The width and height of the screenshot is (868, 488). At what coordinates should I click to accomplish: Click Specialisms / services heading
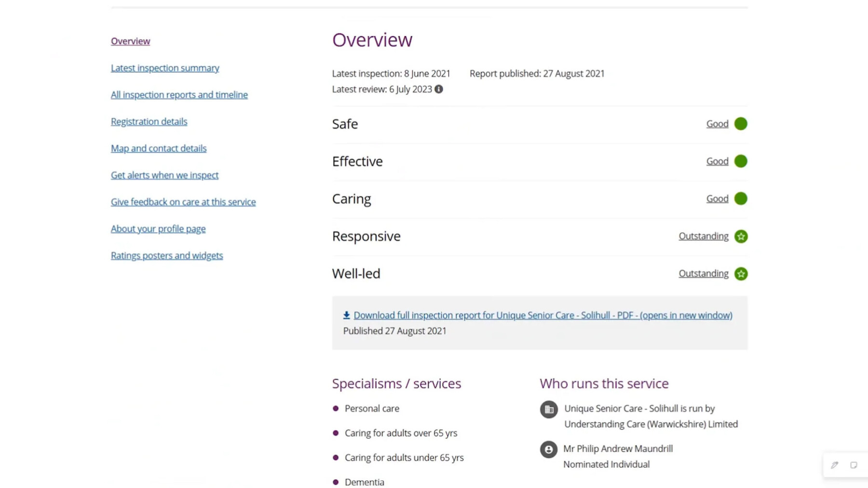(396, 383)
